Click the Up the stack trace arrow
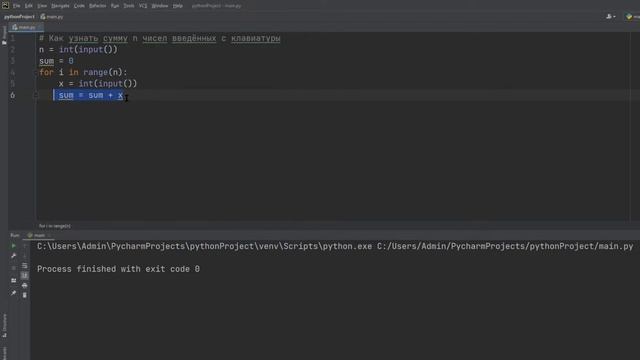640x360 pixels. pos(24,246)
